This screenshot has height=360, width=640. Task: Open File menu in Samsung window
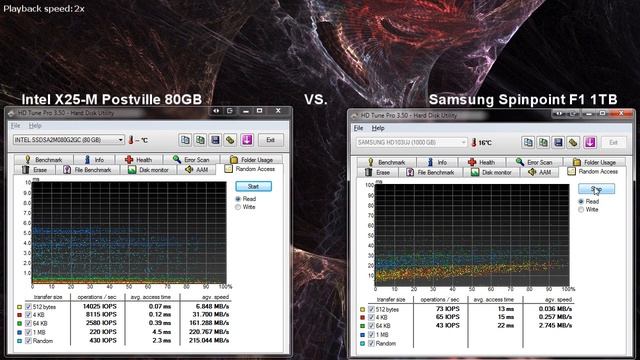[358, 128]
